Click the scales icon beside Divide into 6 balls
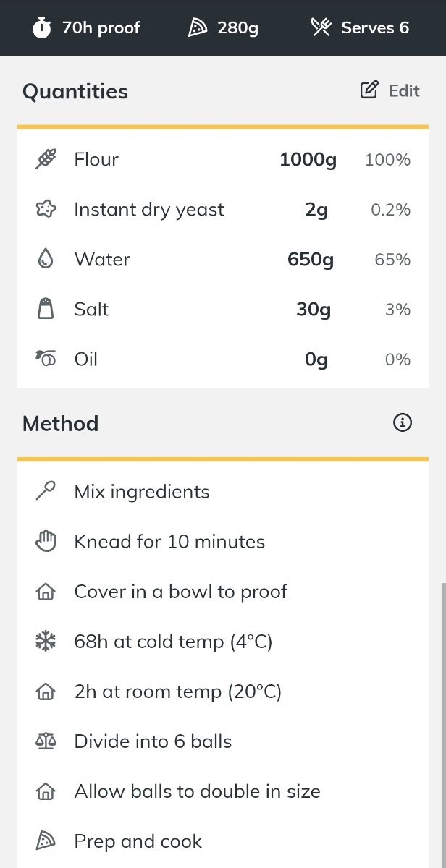This screenshot has height=868, width=446. pyautogui.click(x=46, y=741)
